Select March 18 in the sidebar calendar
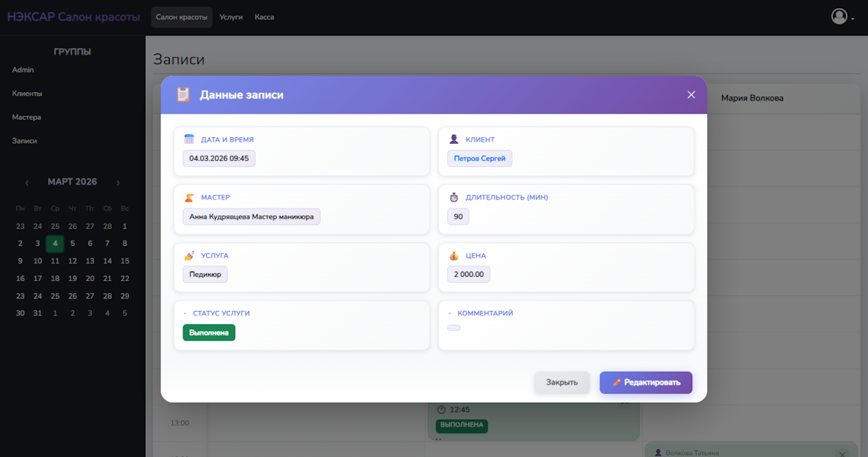 pos(55,279)
